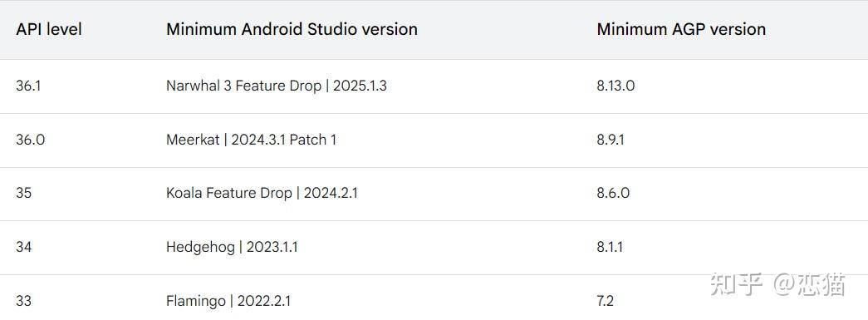Click the Minimum AGP version header
The height and width of the screenshot is (320, 868).
pos(681,29)
